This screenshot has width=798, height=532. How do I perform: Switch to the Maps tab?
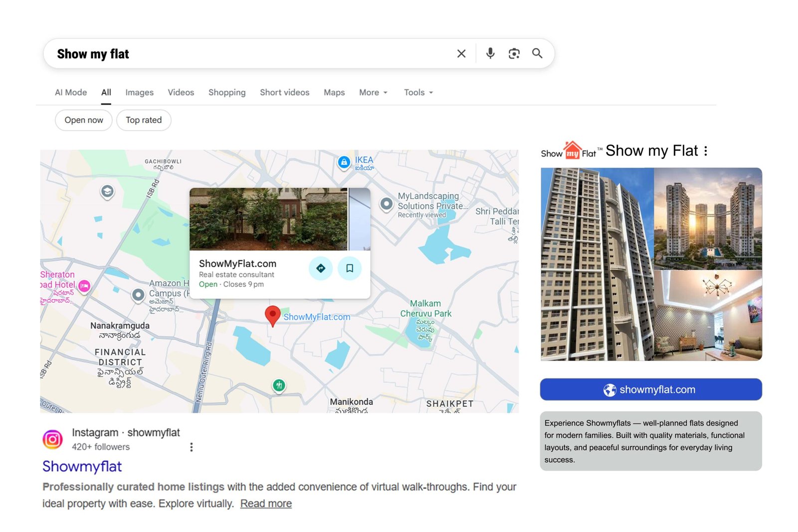pyautogui.click(x=334, y=92)
